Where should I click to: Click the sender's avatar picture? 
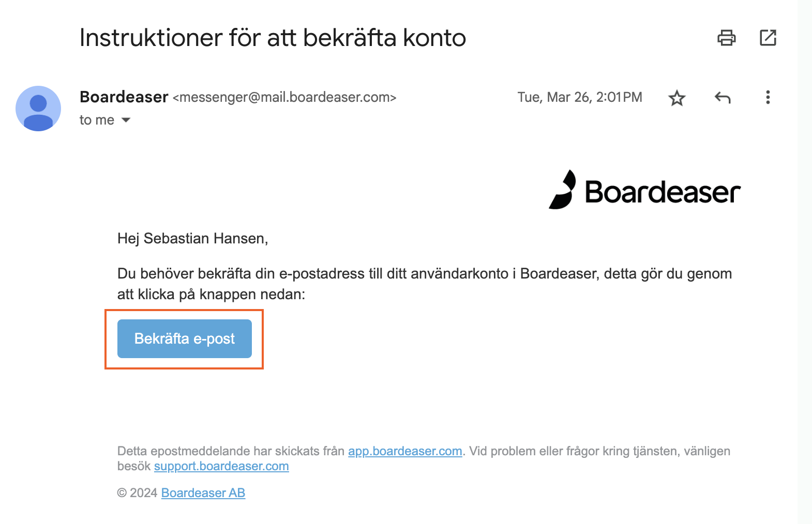point(38,109)
